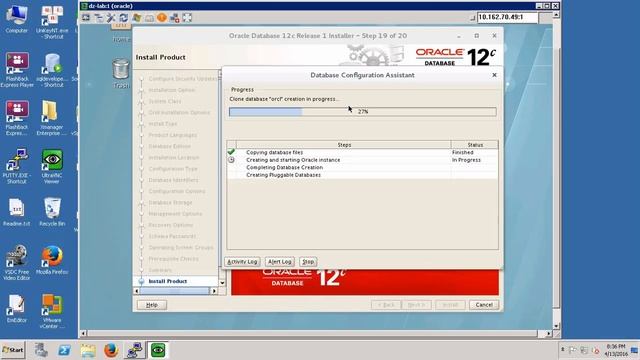Select the System Class step

click(x=164, y=101)
